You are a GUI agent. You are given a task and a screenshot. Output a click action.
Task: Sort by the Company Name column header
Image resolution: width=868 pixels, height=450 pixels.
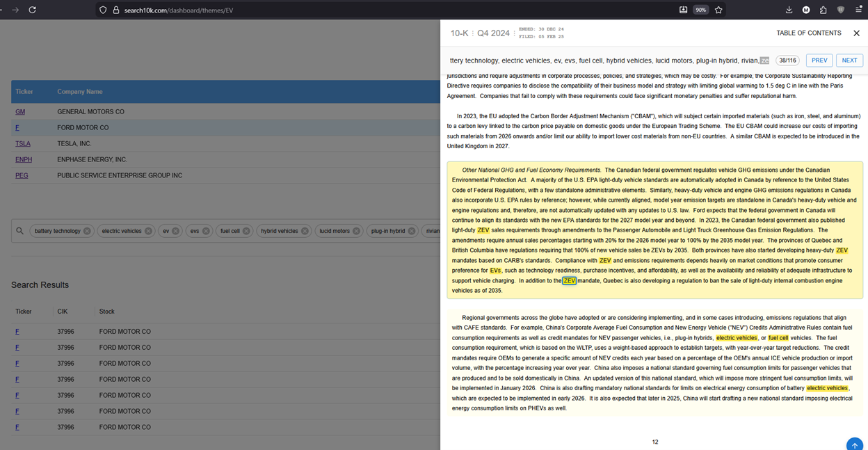click(80, 92)
